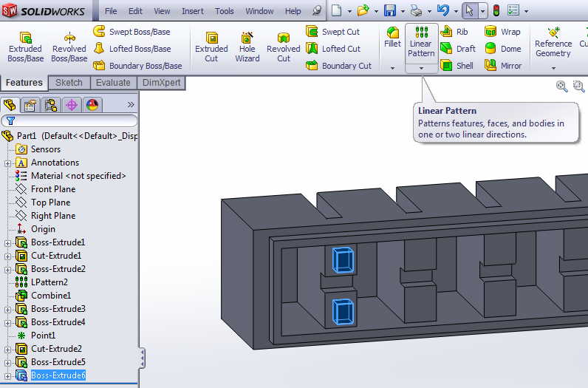
Task: Click the Boundary Boss/Base tool
Action: [137, 66]
